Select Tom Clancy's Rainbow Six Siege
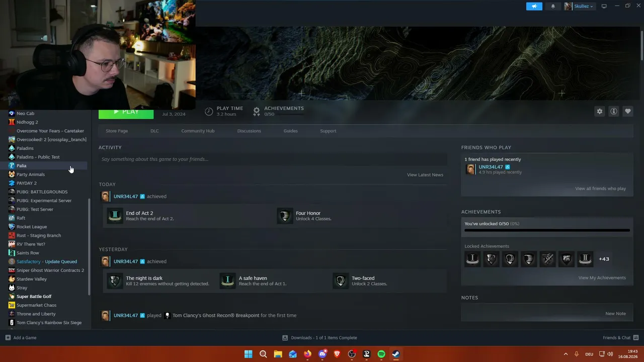 coord(48,323)
